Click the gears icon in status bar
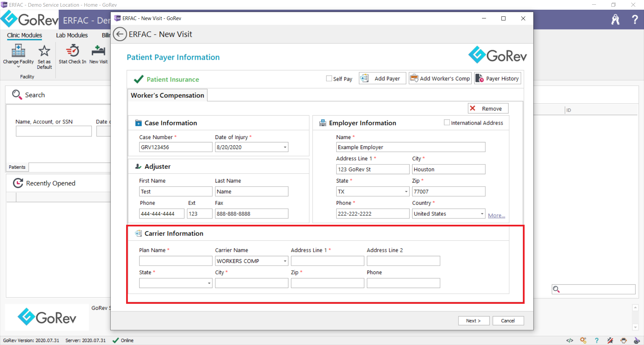The image size is (644, 345). click(x=583, y=340)
